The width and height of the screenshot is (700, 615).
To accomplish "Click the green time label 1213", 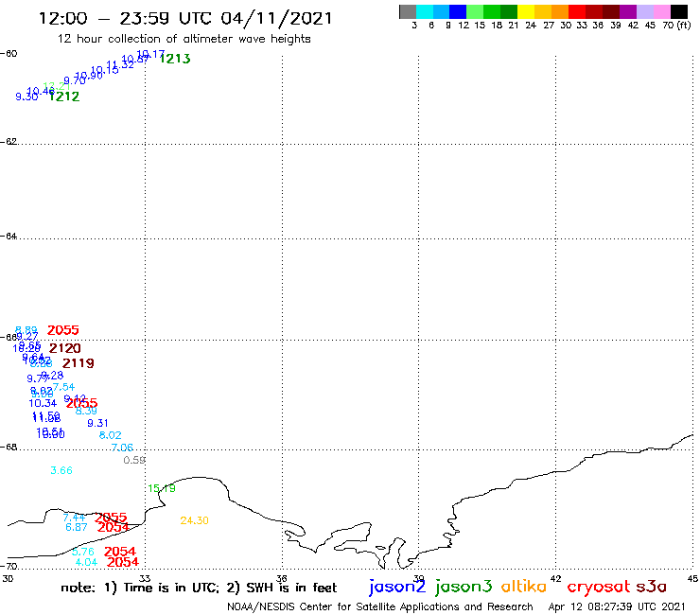I will 175,59.
